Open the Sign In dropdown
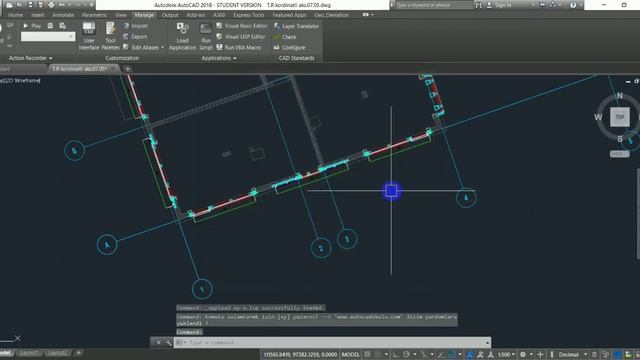The image size is (640, 360). tap(534, 5)
